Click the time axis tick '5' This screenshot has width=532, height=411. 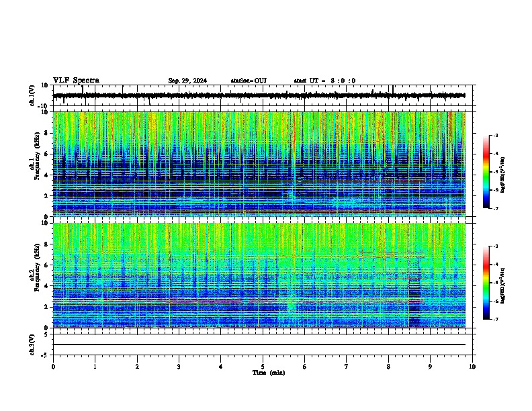(263, 367)
